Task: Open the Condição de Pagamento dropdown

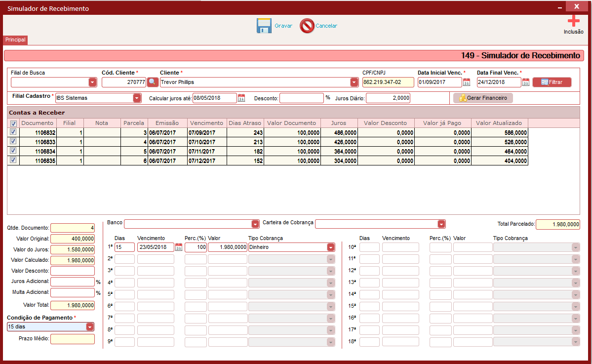Action: click(x=90, y=326)
